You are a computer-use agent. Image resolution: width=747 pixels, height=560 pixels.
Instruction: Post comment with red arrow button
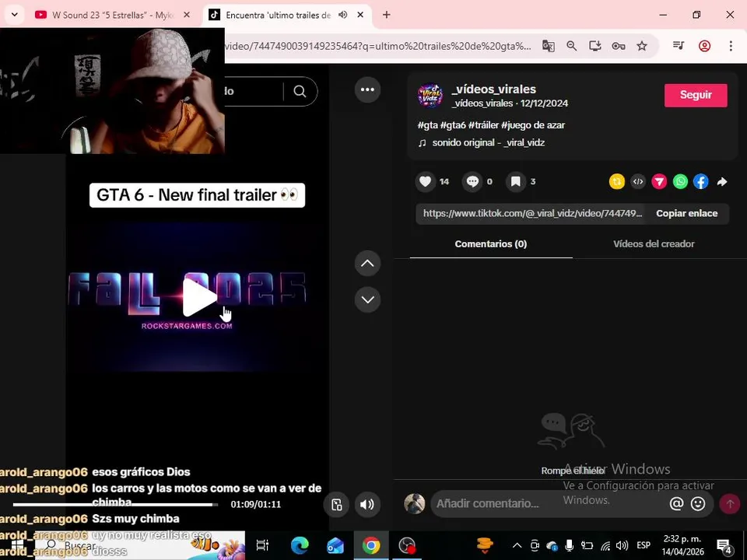coord(730,504)
